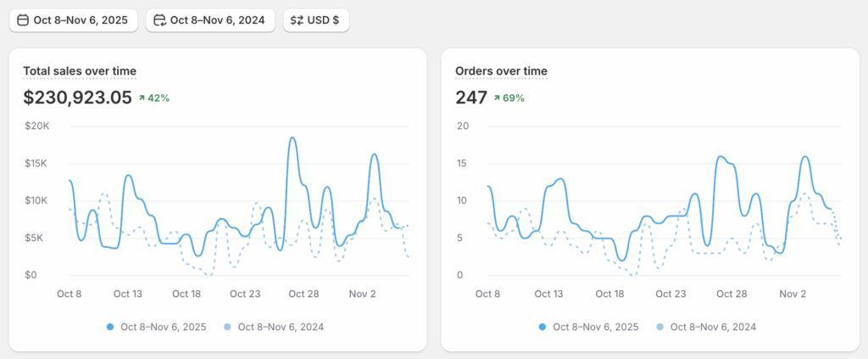
Task: Click the $230,923.05 total sales figure
Action: pyautogui.click(x=78, y=98)
